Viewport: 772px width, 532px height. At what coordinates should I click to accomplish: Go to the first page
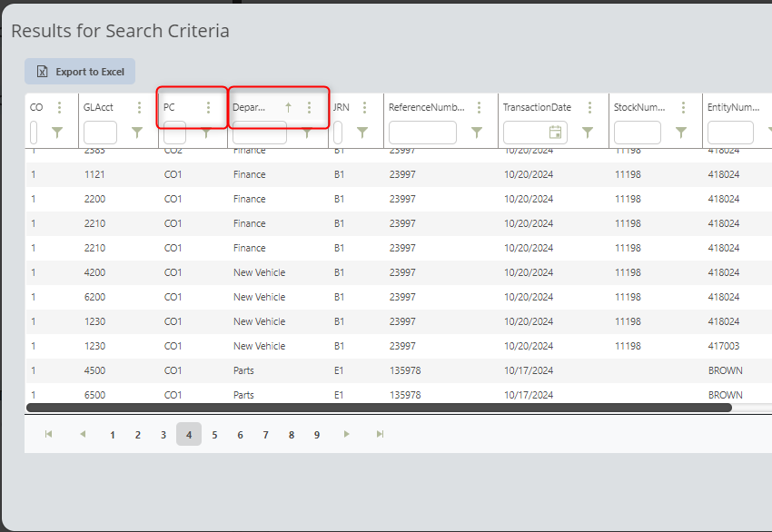click(48, 434)
